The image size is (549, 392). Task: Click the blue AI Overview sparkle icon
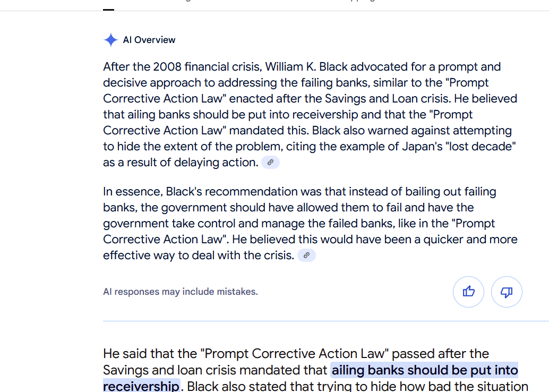110,40
